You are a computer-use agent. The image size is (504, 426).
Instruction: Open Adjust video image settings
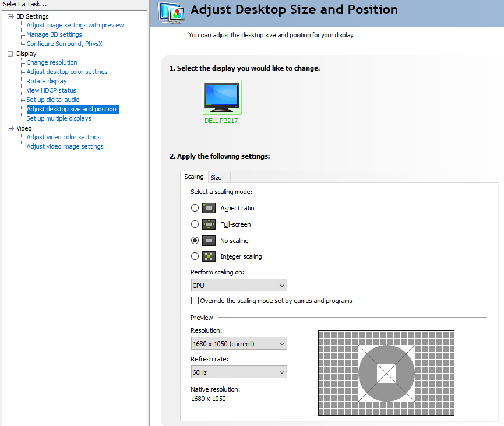click(65, 146)
